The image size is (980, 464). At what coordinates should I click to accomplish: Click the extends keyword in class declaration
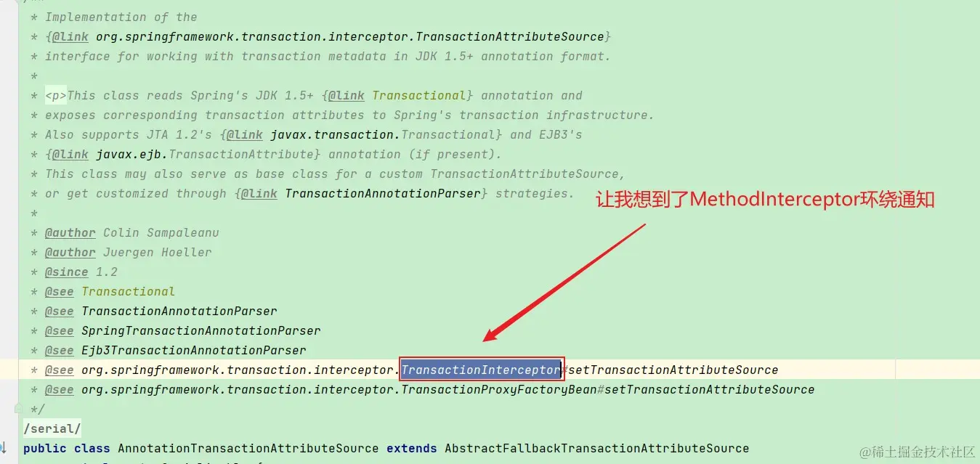coord(412,448)
